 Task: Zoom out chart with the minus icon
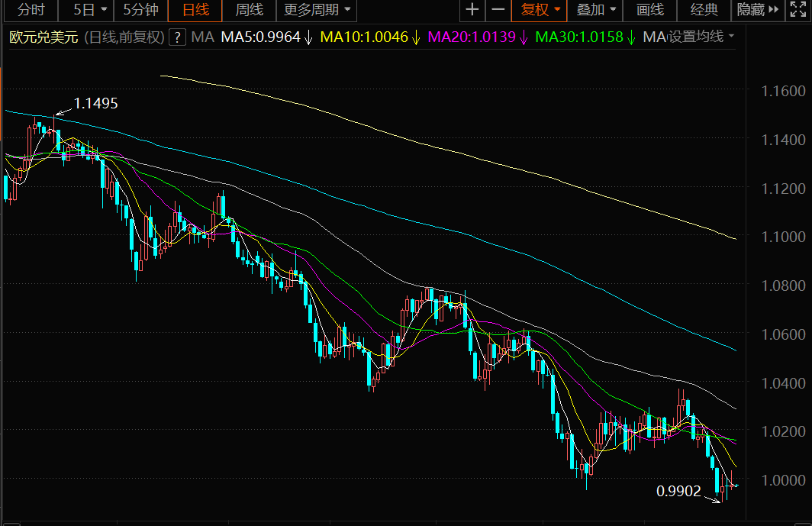[498, 10]
